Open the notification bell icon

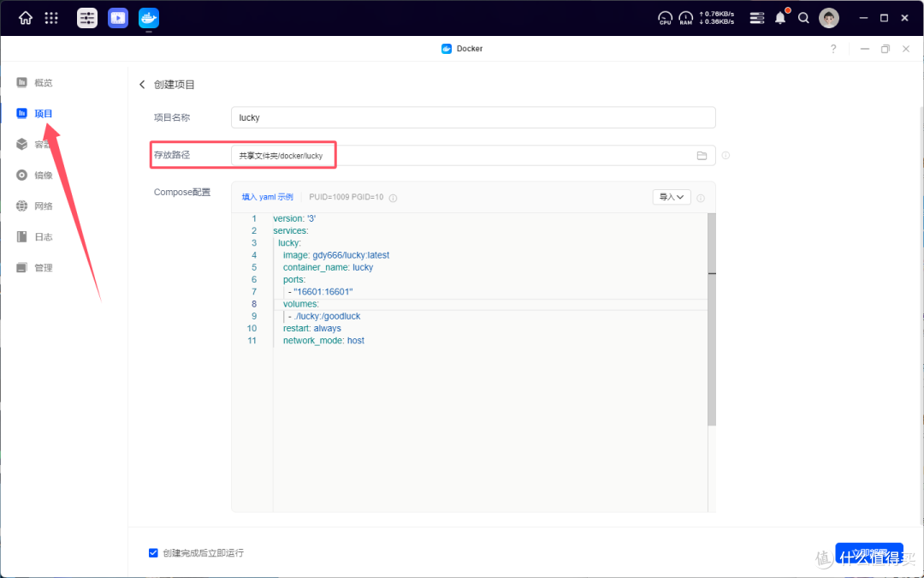point(780,18)
